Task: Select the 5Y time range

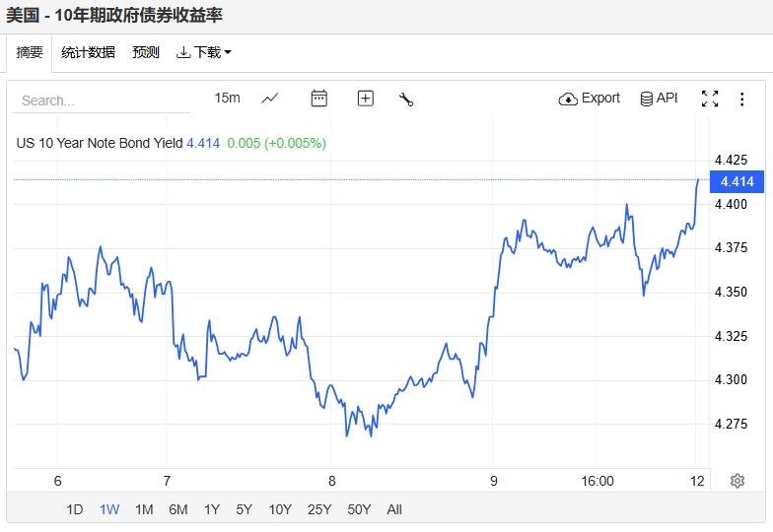Action: (245, 509)
